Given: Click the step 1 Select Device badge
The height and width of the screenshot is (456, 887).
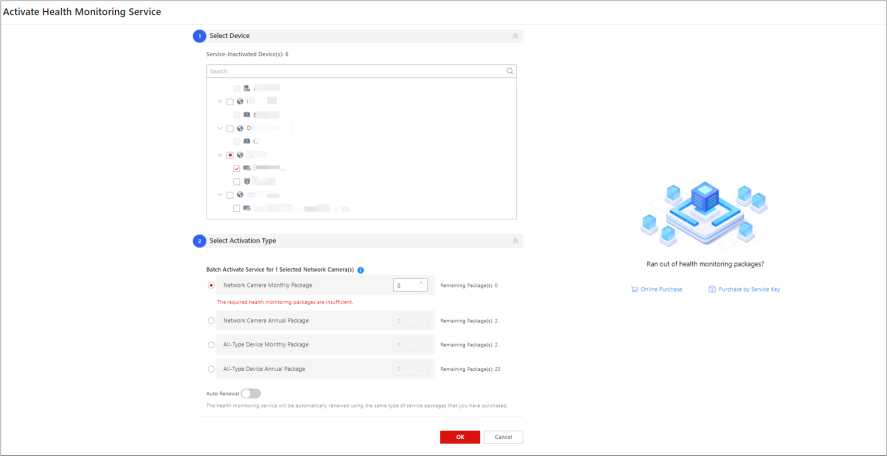Looking at the screenshot, I should [199, 35].
